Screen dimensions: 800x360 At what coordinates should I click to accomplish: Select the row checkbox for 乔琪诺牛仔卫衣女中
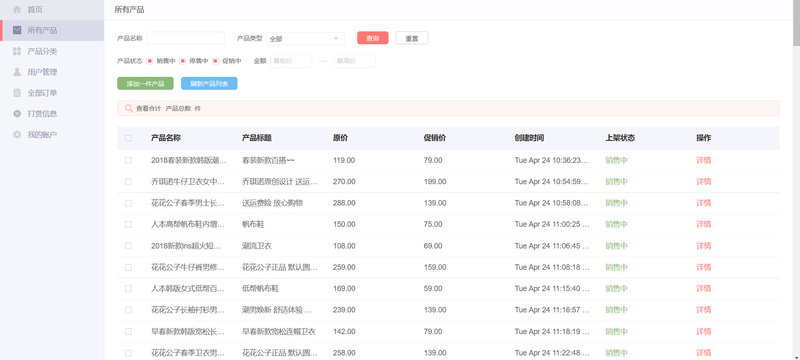(x=128, y=182)
